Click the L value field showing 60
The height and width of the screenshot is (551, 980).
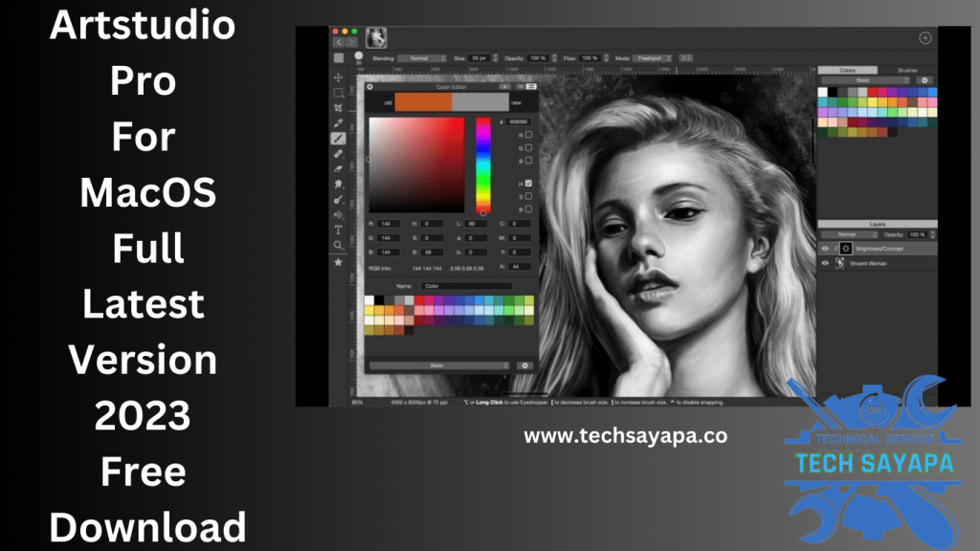tap(477, 224)
